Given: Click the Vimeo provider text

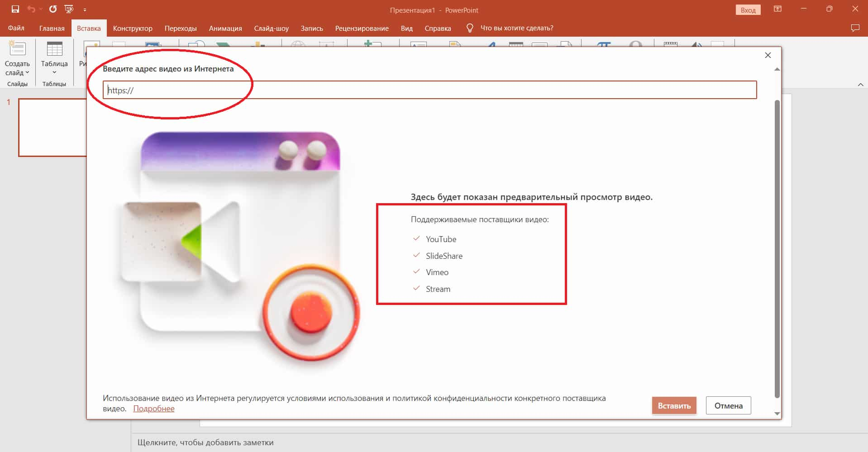Looking at the screenshot, I should [x=437, y=272].
